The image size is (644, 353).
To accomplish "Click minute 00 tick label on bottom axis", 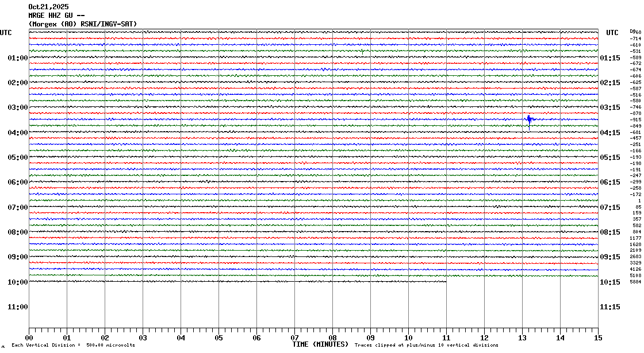I will pos(29,337).
